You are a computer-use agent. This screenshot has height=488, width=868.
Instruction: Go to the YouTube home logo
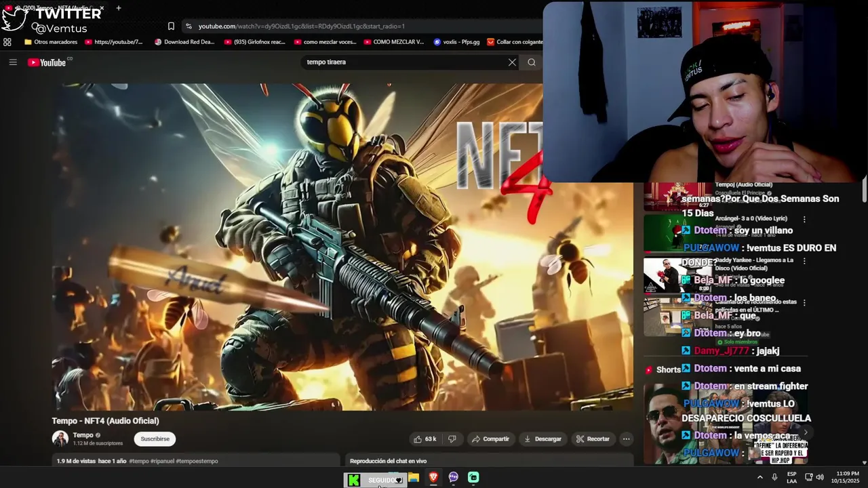[47, 62]
